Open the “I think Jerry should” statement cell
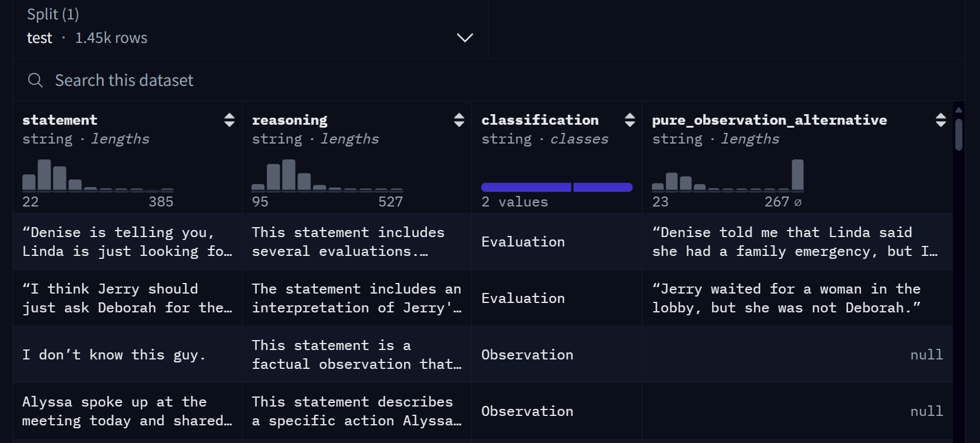 tap(127, 298)
